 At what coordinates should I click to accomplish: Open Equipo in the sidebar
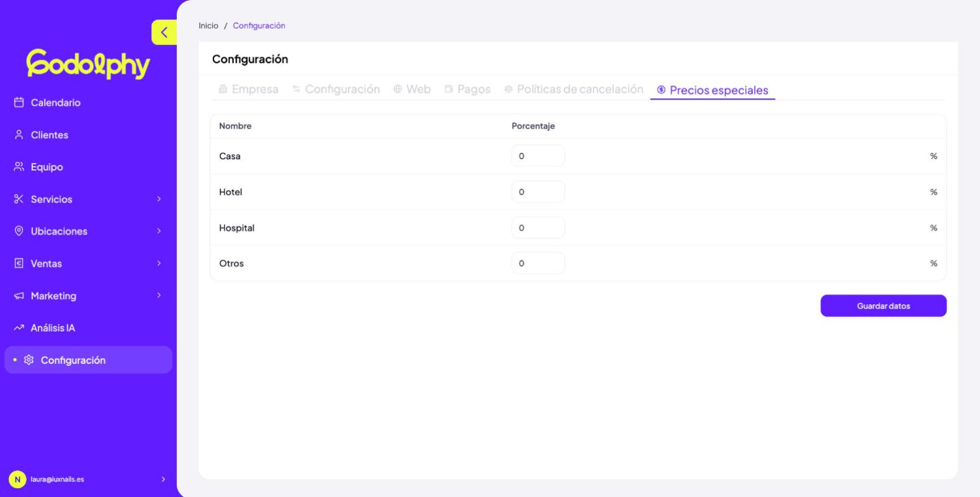47,167
